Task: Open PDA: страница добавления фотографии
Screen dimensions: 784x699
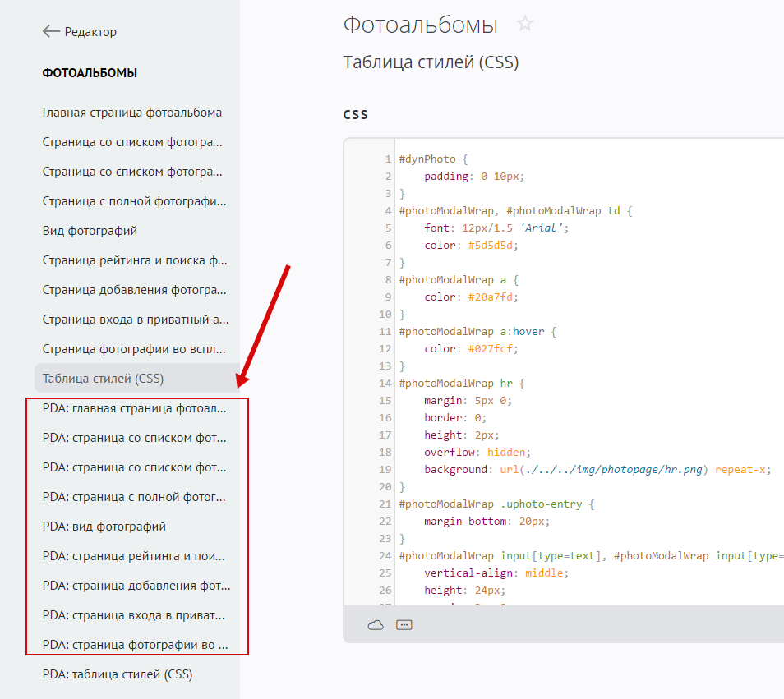Action: click(136, 586)
